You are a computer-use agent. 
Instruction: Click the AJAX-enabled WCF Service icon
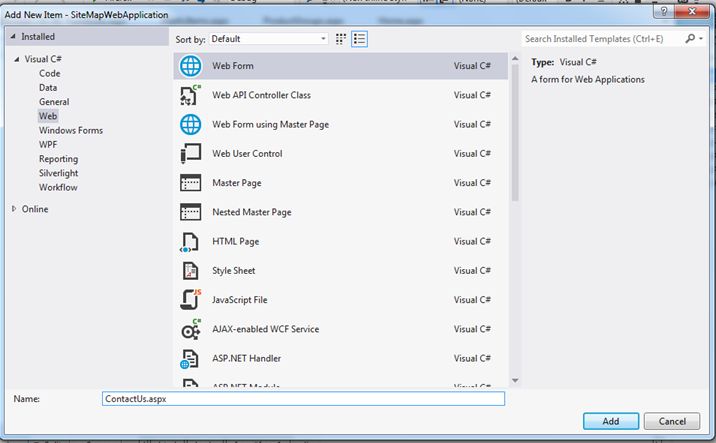[190, 329]
